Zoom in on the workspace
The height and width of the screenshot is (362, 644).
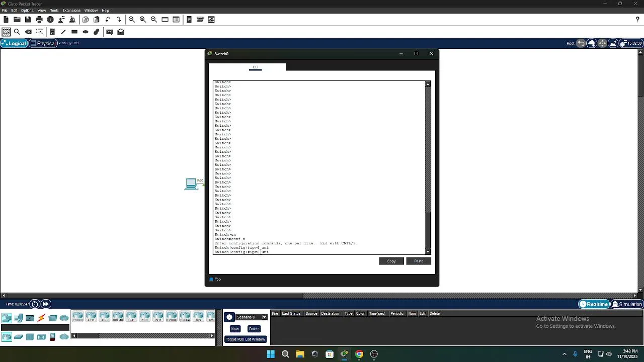click(x=132, y=20)
